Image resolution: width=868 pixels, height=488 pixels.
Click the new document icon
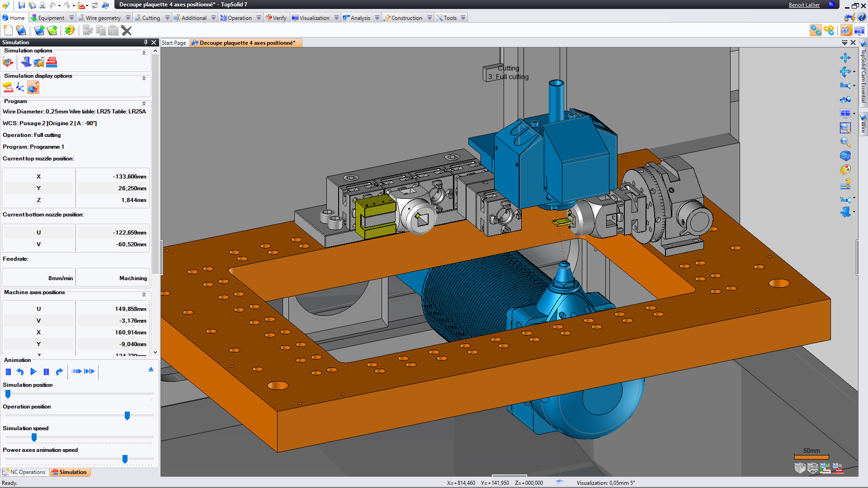pyautogui.click(x=8, y=30)
